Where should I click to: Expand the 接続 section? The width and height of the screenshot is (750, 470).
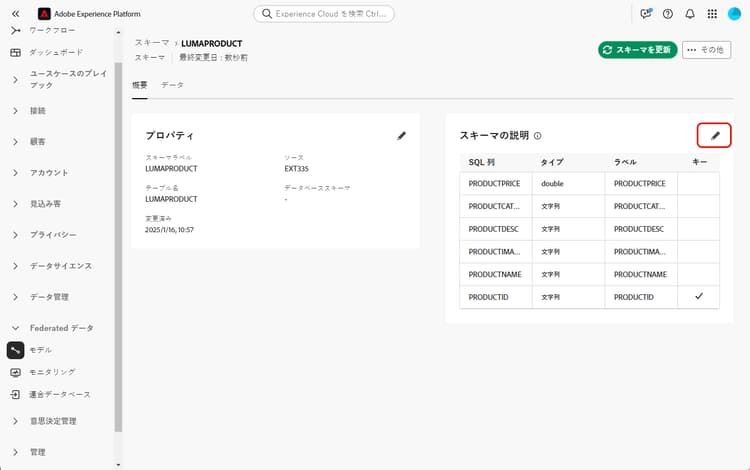tap(15, 111)
